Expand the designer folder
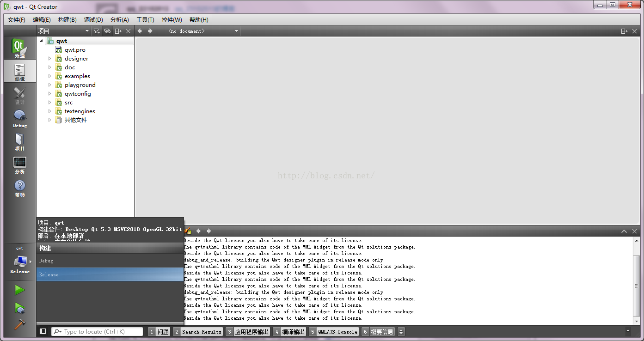This screenshot has width=644, height=341. pos(50,59)
